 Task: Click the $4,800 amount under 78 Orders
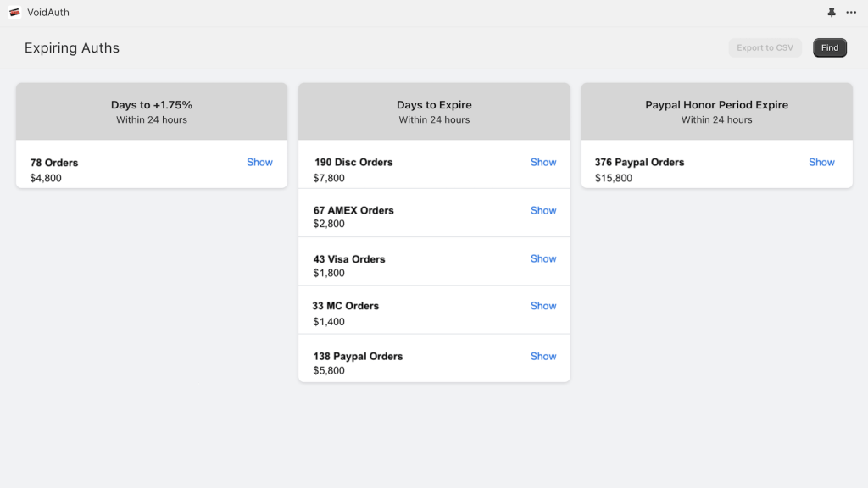pyautogui.click(x=46, y=178)
